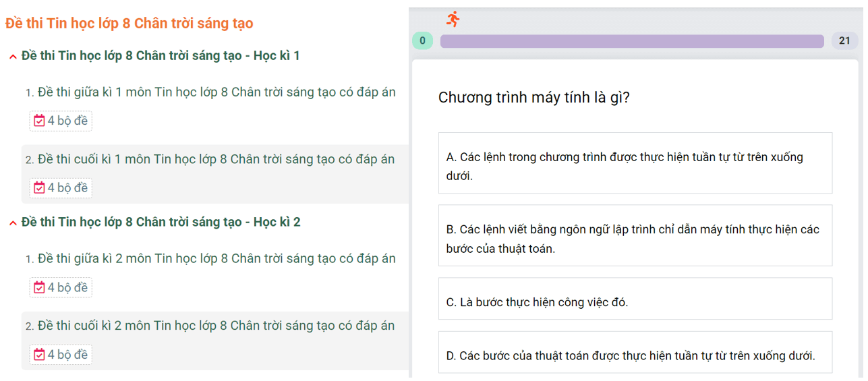Select answer A about lệnh trong chương trình
Screen dimensions: 868x381
pyautogui.click(x=635, y=163)
